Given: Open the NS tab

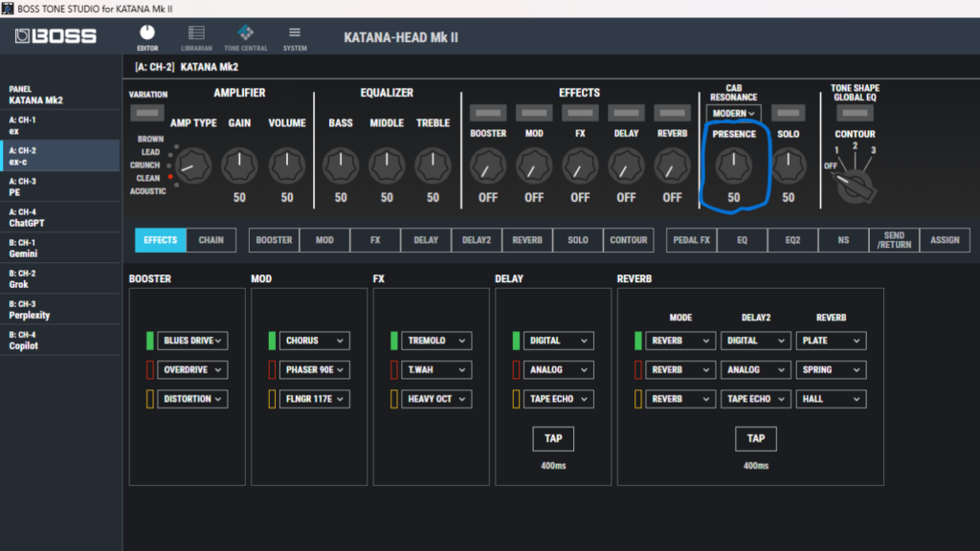Looking at the screenshot, I should 843,240.
